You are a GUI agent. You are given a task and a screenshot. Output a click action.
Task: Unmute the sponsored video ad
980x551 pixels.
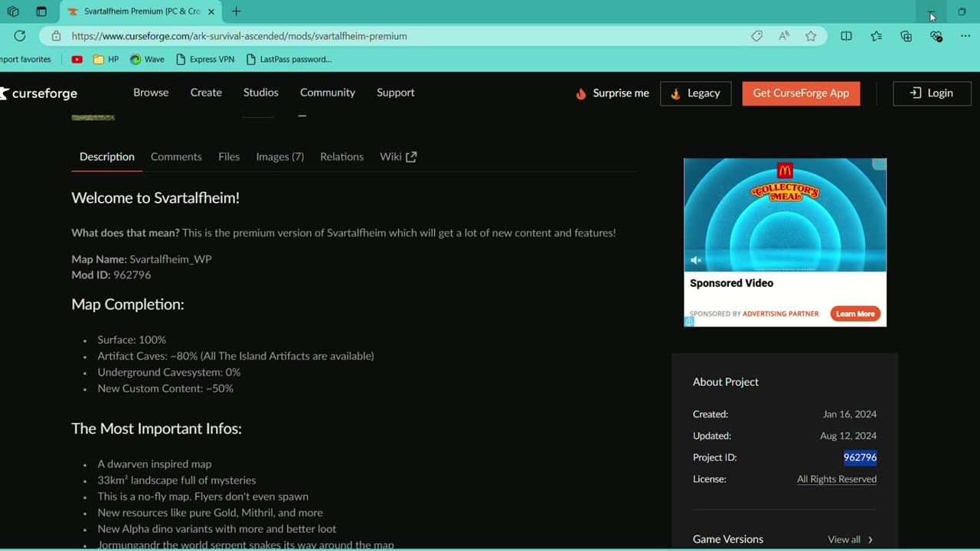coord(696,260)
